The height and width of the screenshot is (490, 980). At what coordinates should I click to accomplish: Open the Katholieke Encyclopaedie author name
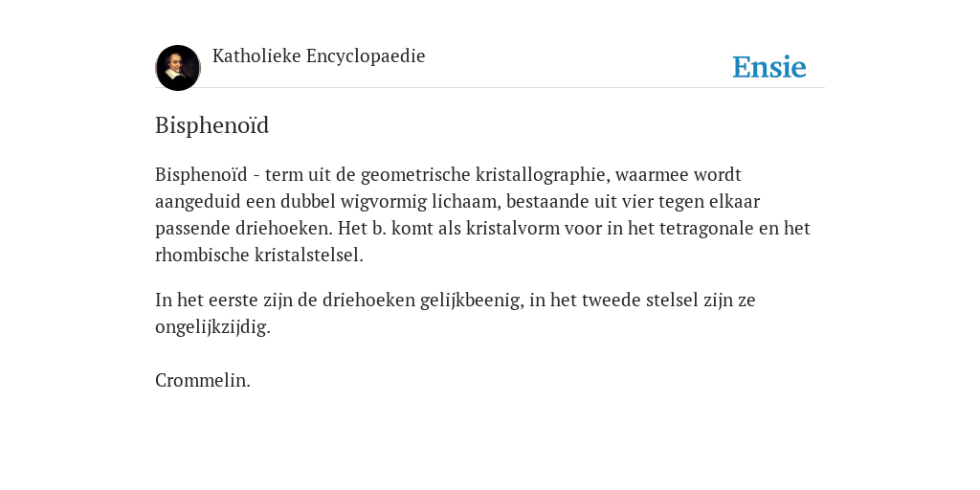click(x=319, y=56)
